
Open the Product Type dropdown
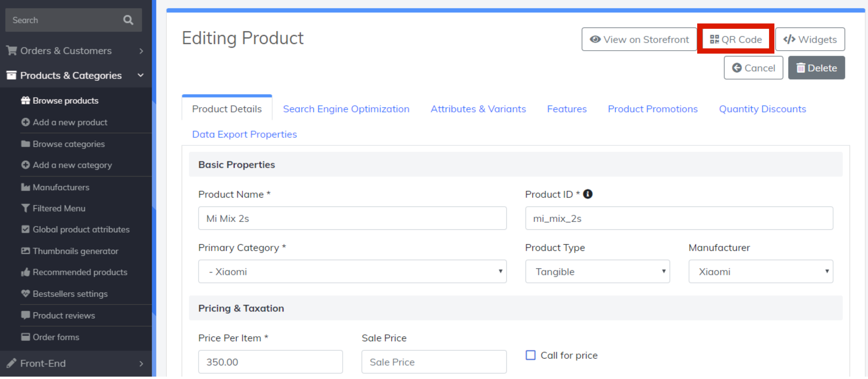tap(597, 271)
